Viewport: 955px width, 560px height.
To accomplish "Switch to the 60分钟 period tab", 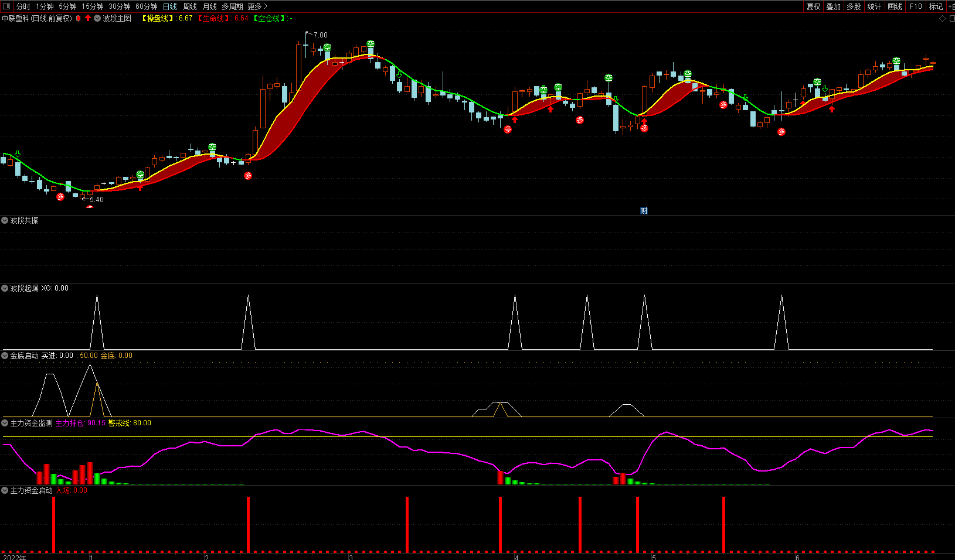I will tap(147, 6).
